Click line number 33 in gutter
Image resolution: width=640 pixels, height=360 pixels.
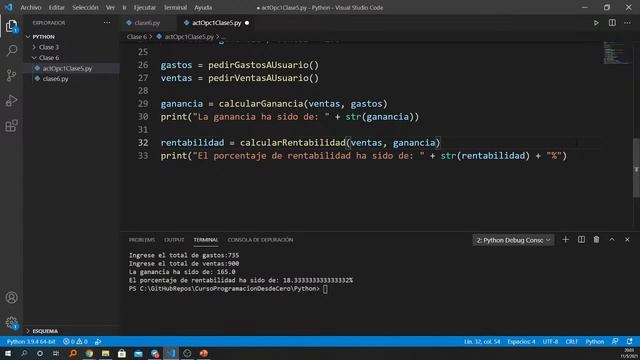click(x=143, y=156)
